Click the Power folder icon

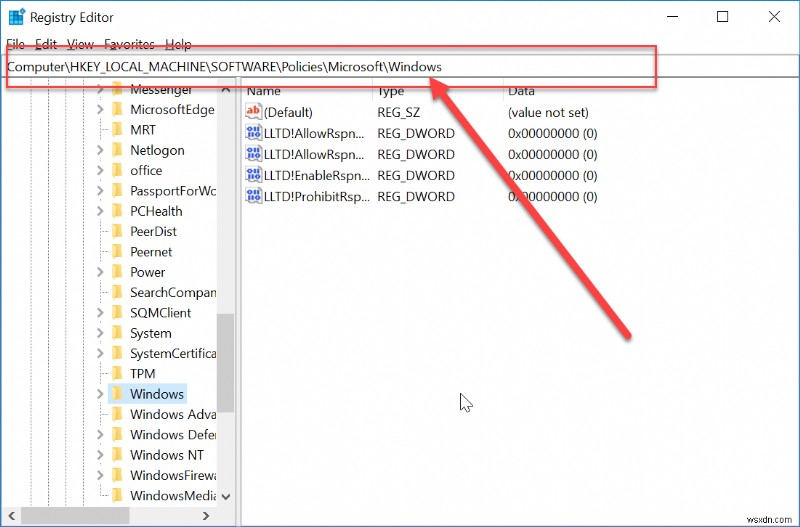coord(117,272)
